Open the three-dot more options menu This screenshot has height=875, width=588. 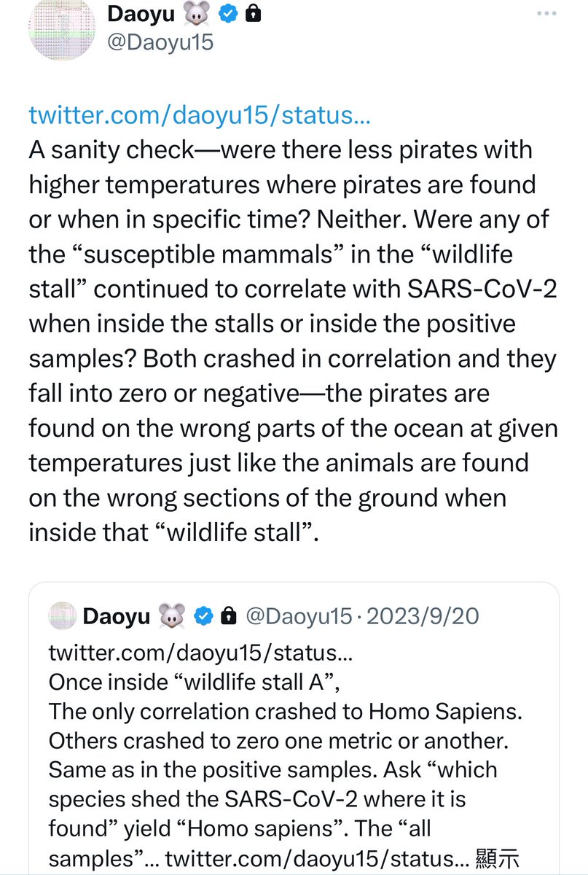point(549,14)
